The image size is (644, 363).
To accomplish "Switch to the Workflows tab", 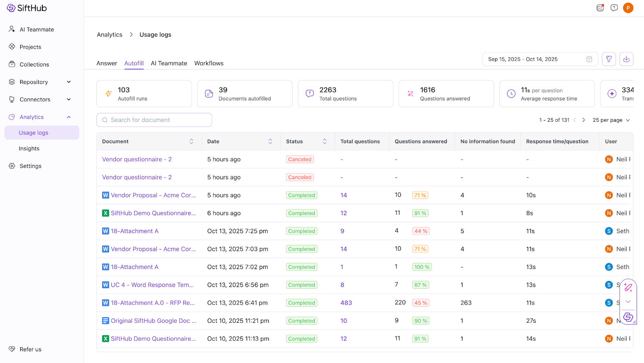I will (208, 63).
